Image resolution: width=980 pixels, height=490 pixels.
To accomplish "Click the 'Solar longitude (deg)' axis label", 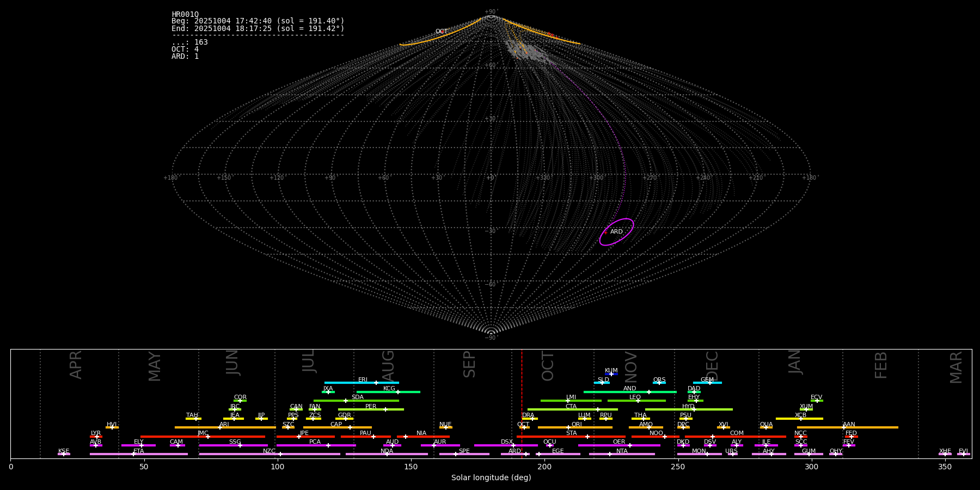I will 491,478.
